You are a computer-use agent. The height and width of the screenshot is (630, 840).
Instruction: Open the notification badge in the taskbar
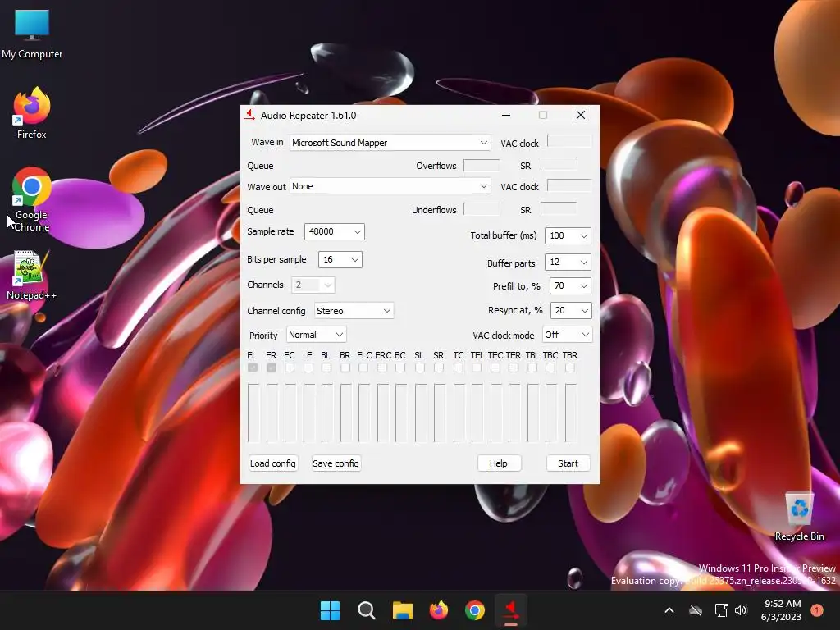coord(816,610)
